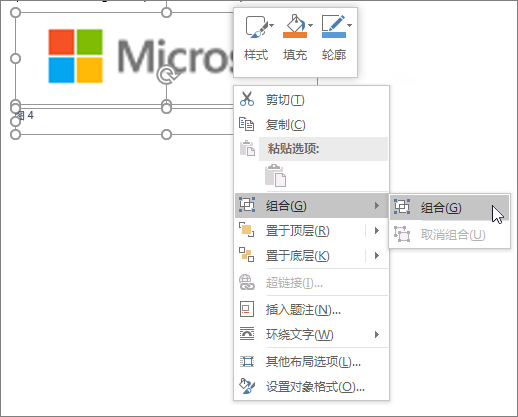Choose 剪切(T) from the context menu
518x417 pixels.
tap(312, 100)
